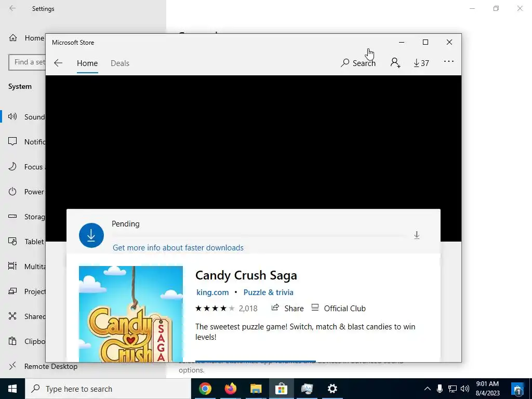Open Google Chrome from the taskbar
532x399 pixels.
tap(205, 389)
